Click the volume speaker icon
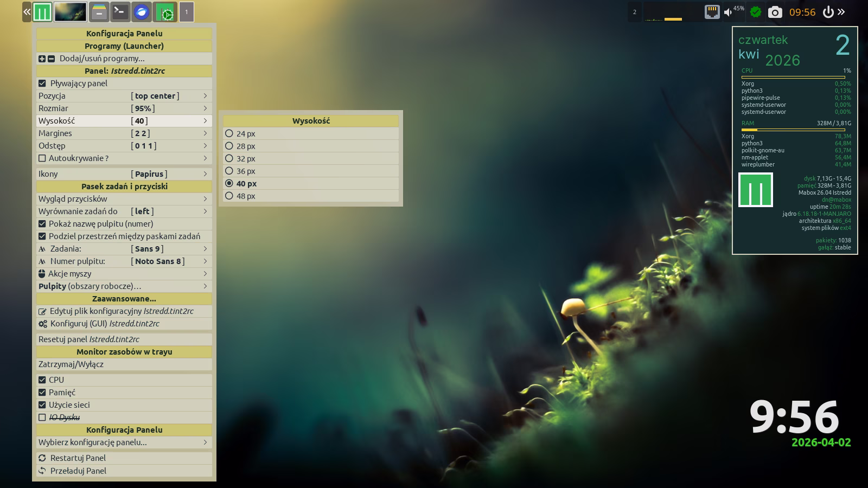This screenshot has height=488, width=868. [728, 12]
